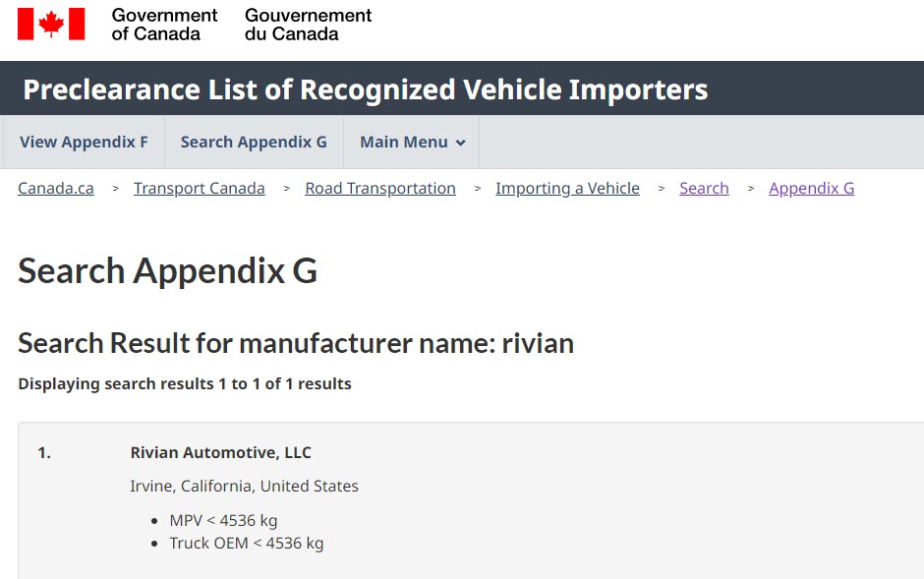Screen dimensions: 924x579
Task: Click the Gouvernement du Canada French wordmark
Action: (308, 25)
